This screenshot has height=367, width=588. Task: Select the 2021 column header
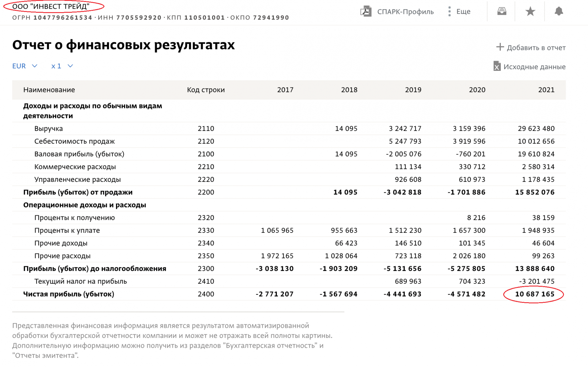pyautogui.click(x=546, y=90)
